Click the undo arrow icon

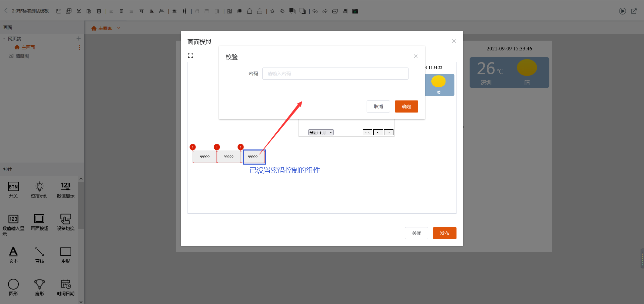(315, 11)
